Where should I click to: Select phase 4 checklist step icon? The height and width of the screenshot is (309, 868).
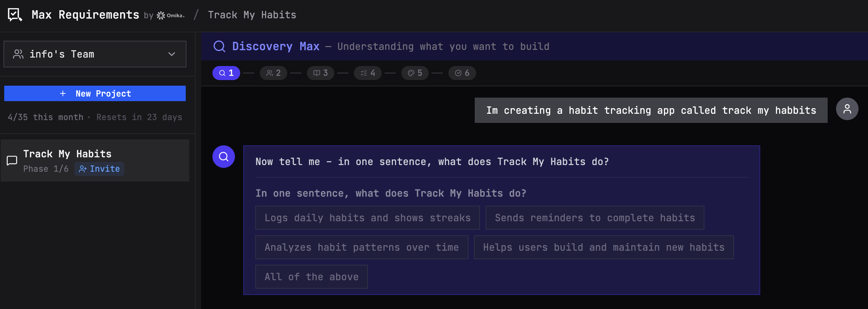(367, 73)
